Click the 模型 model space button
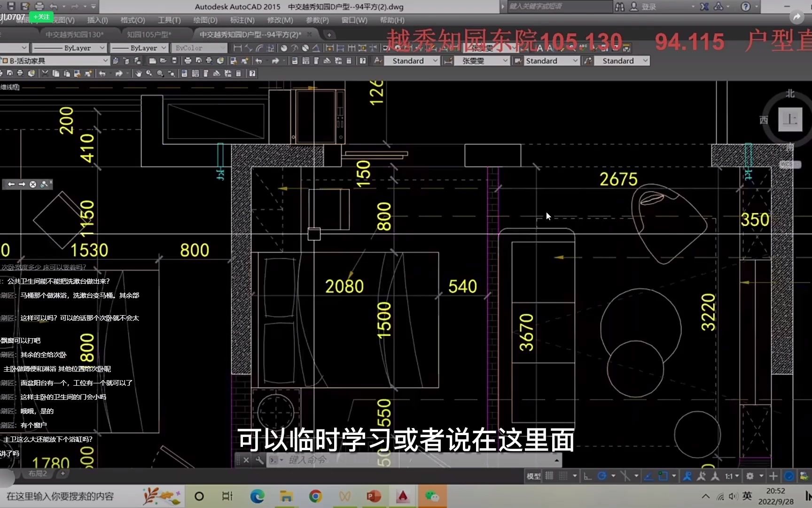This screenshot has width=812, height=508. tap(533, 476)
